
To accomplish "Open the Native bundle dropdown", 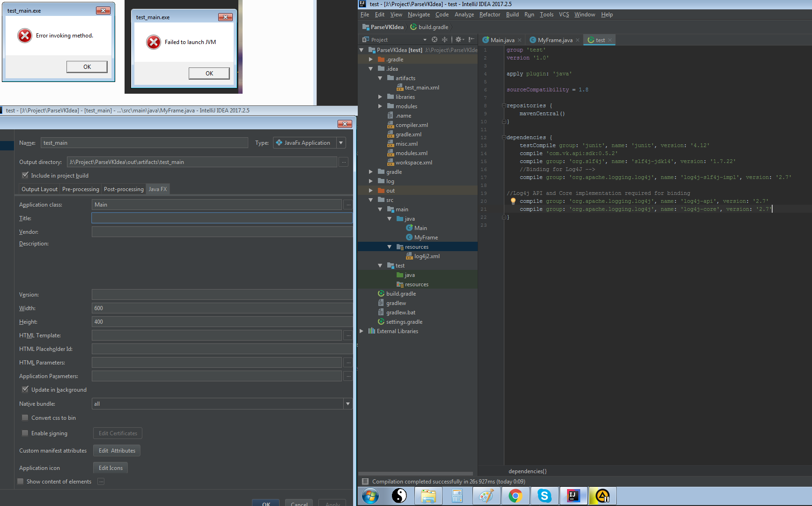I will (x=347, y=403).
